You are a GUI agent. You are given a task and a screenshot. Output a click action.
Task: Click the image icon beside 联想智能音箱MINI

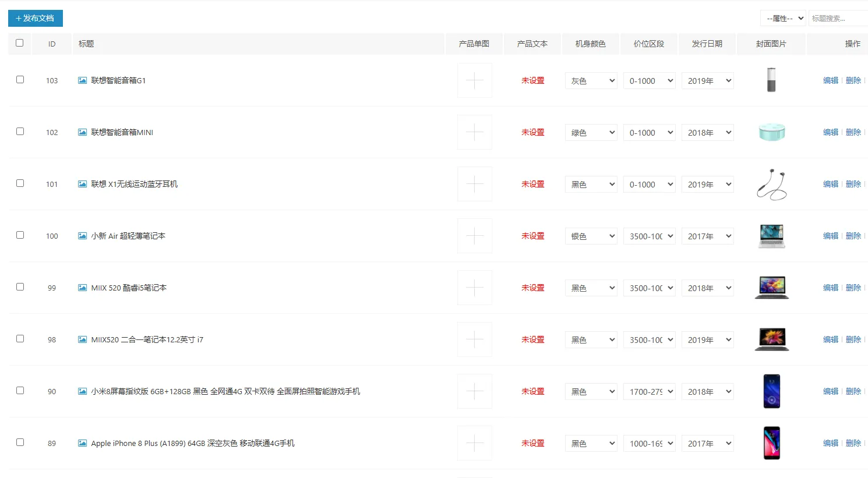click(82, 132)
